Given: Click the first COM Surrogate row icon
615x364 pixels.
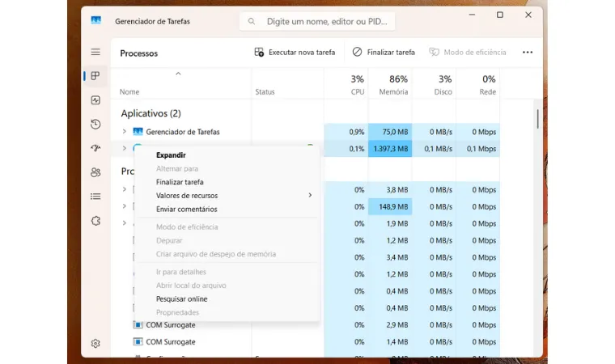Looking at the screenshot, I should point(138,325).
